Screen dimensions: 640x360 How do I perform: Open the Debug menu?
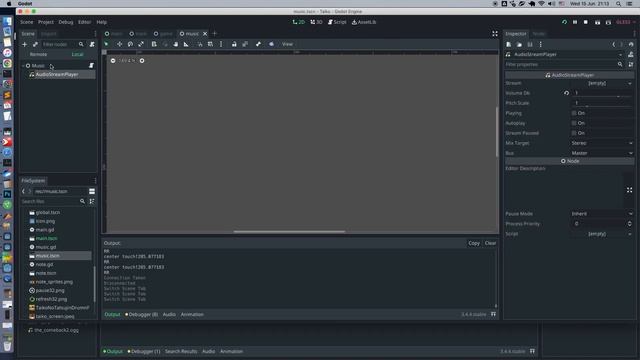tap(66, 22)
